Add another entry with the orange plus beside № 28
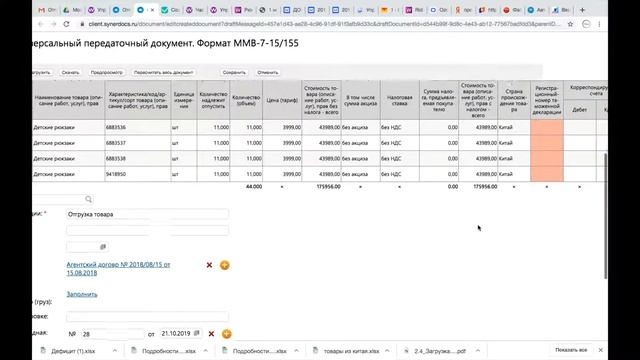Image resolution: width=640 pixels, height=360 pixels. tap(227, 334)
